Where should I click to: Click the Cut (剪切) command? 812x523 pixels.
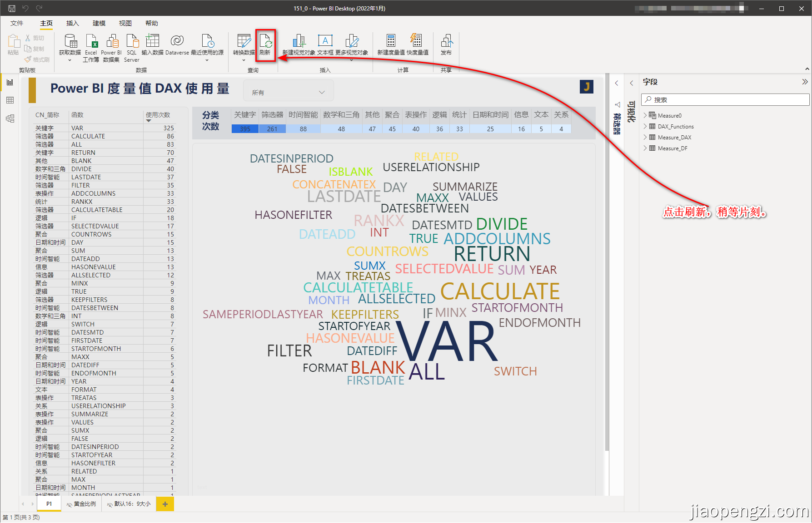point(35,38)
